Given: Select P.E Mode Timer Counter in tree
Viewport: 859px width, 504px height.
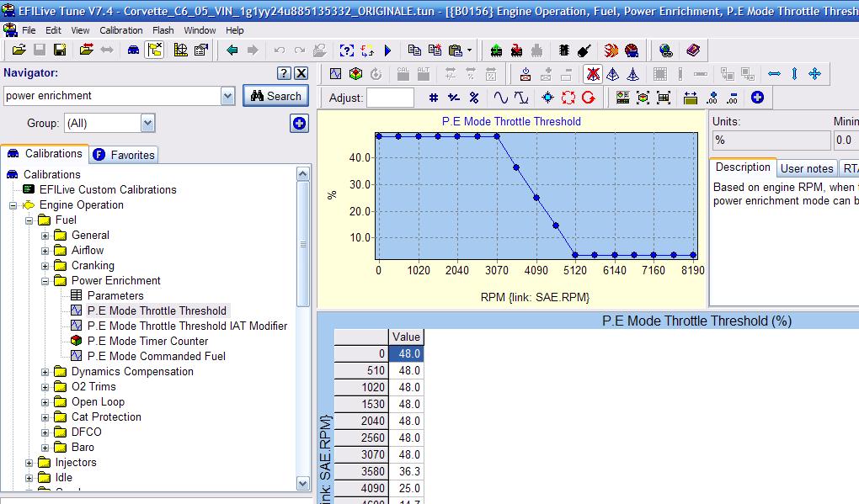Looking at the screenshot, I should point(147,341).
